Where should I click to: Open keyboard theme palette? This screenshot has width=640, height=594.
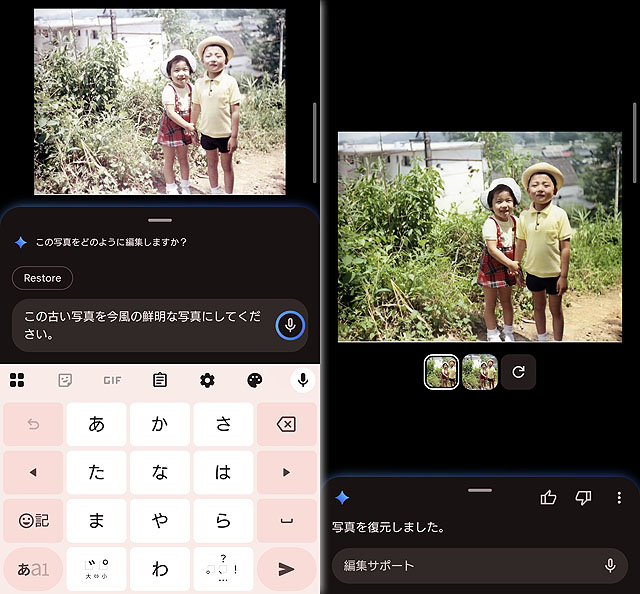254,380
